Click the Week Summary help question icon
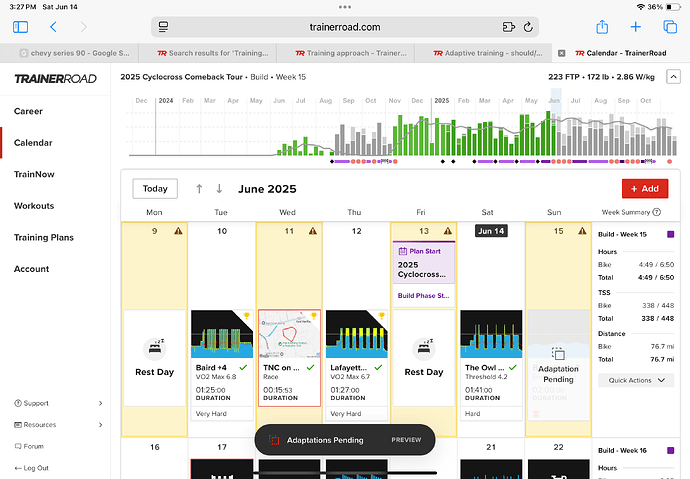Image resolution: width=690 pixels, height=479 pixels. tap(657, 212)
